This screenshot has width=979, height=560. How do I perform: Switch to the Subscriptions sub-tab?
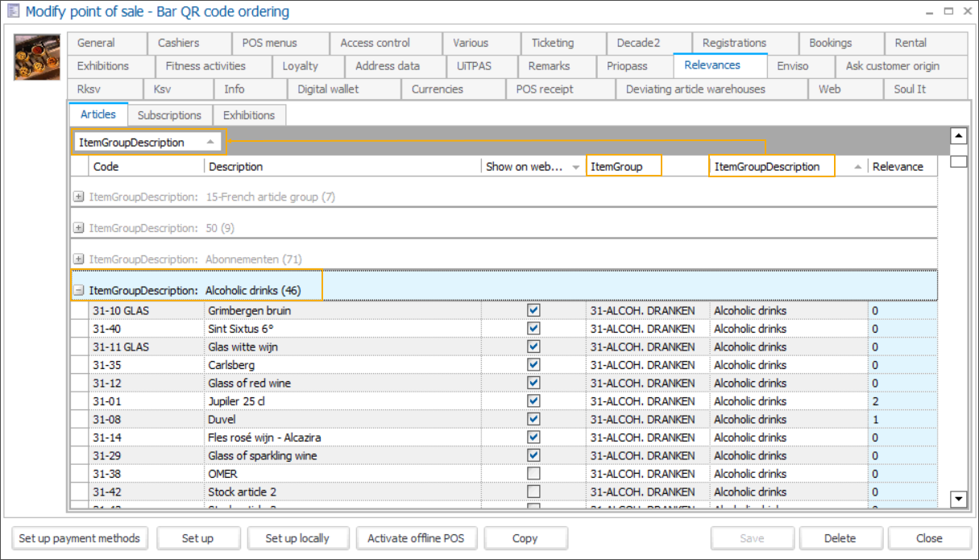pyautogui.click(x=169, y=115)
